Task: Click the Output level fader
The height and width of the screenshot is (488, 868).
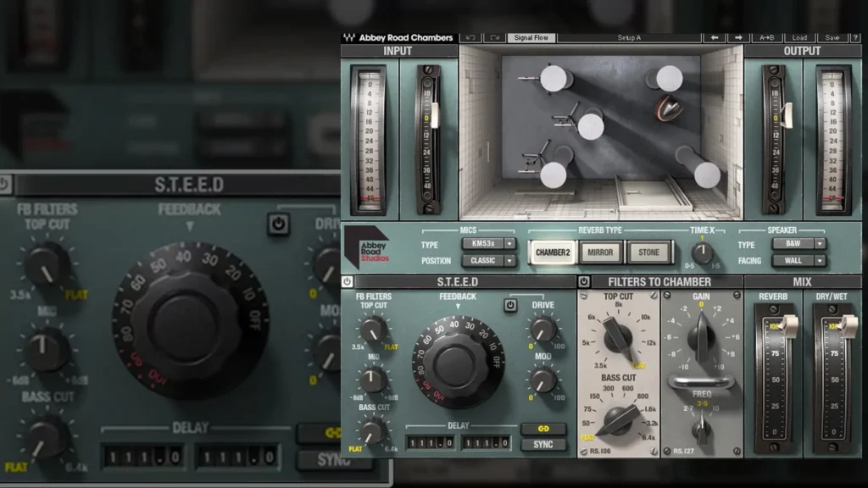Action: point(787,115)
